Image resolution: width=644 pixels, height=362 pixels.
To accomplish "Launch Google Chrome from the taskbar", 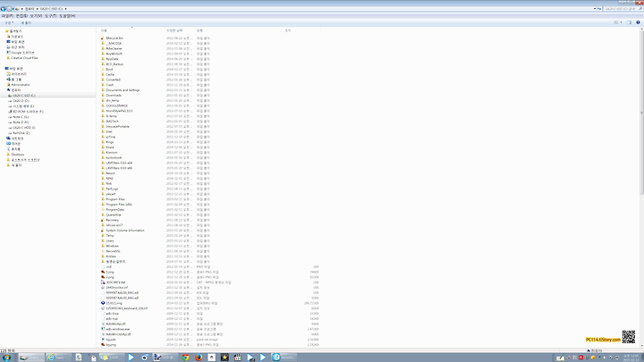I will (x=186, y=358).
